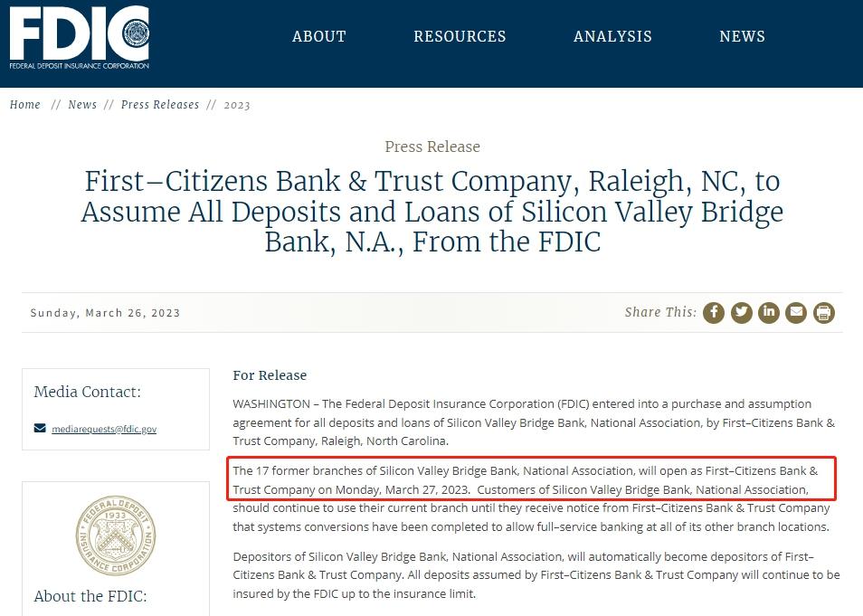
Task: Print the press release page
Action: (x=823, y=313)
